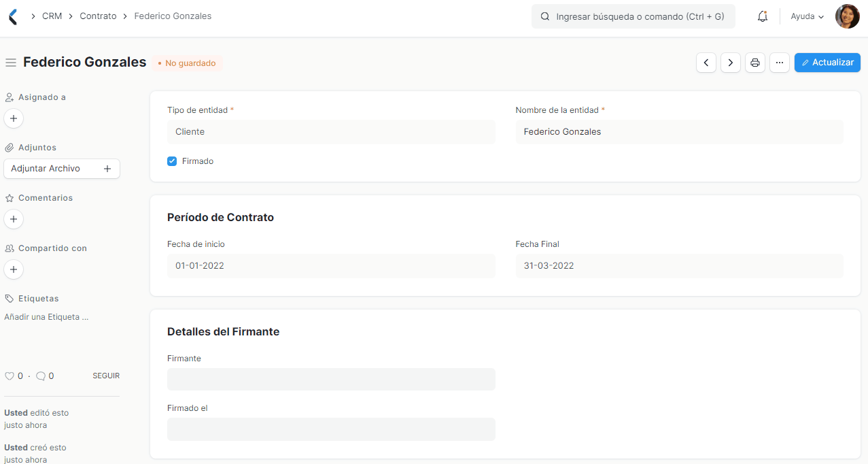The width and height of the screenshot is (868, 464).
Task: Open the Ayuda dropdown
Action: click(808, 16)
